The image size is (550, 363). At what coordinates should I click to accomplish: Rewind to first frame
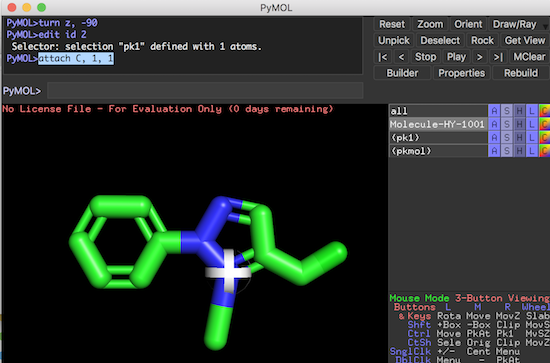point(383,57)
